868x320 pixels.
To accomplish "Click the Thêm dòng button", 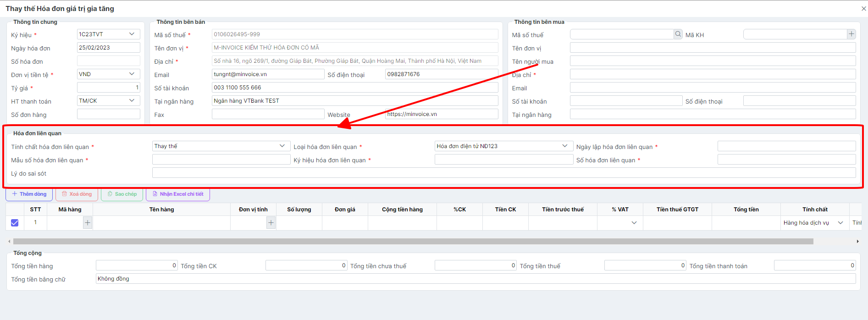I will click(29, 194).
